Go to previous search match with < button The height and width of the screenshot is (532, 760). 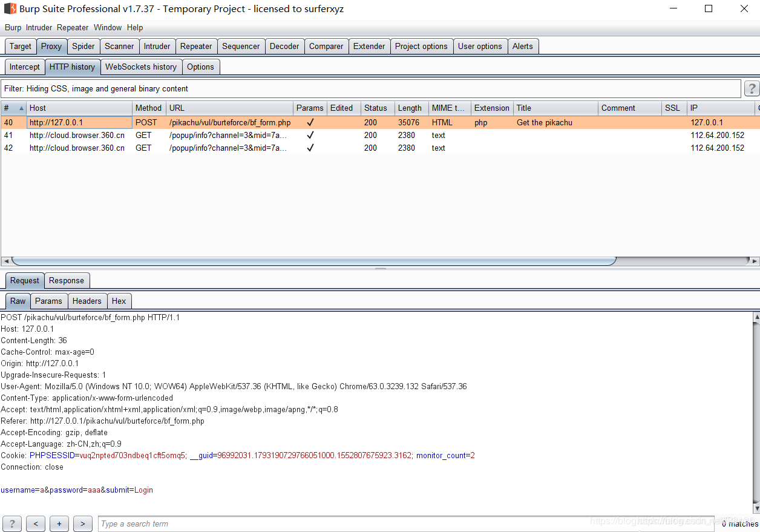click(x=36, y=524)
